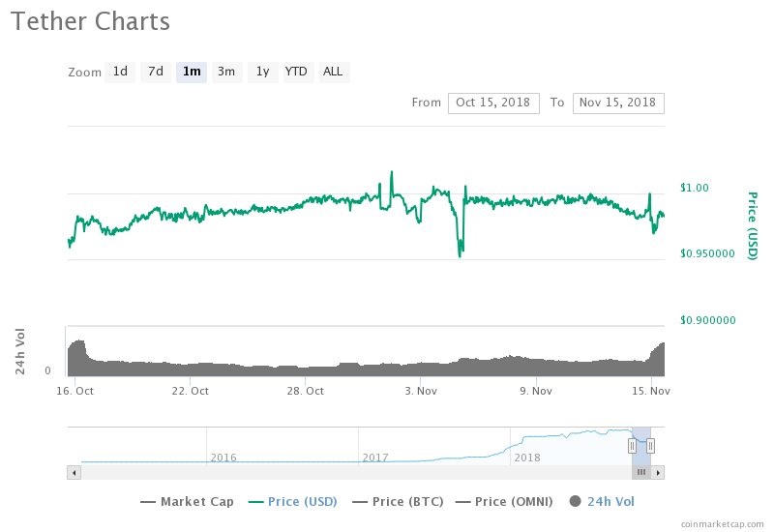The width and height of the screenshot is (774, 532).
Task: Choose the 1y zoom range
Action: [x=263, y=72]
